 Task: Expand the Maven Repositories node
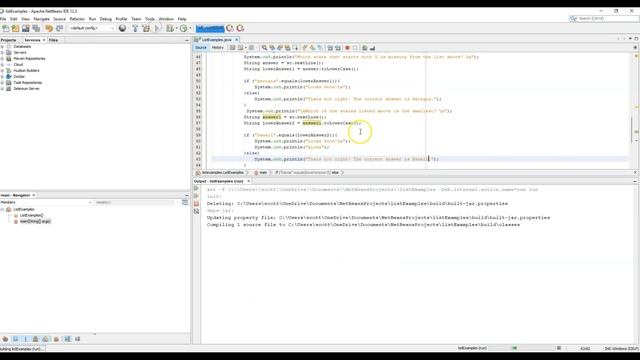tap(2, 59)
